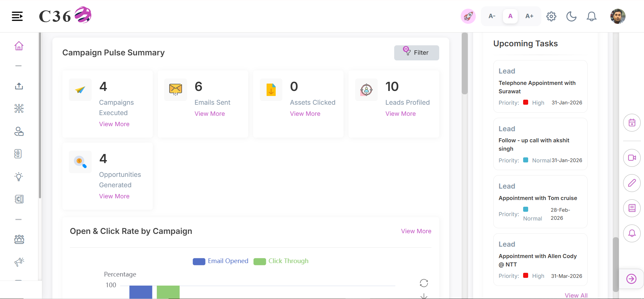Open the Appointment with Tom cruise task
The image size is (644, 299).
click(540, 202)
